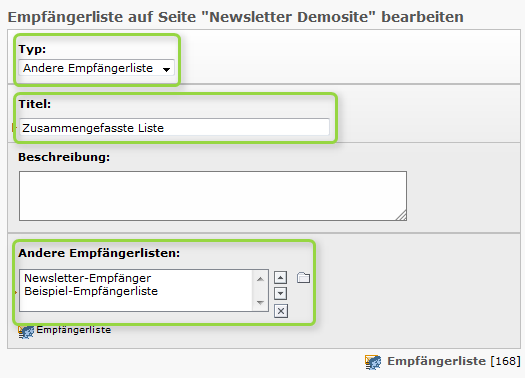Click the dropdown arrow next to Andere Empfängerliste
This screenshot has height=378, width=525.
click(166, 69)
